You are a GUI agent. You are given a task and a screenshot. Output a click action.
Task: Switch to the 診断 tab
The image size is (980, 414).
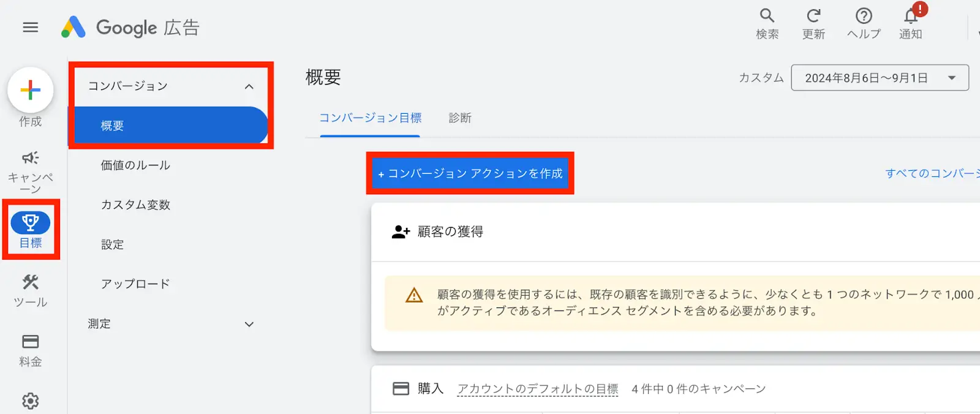tap(460, 118)
